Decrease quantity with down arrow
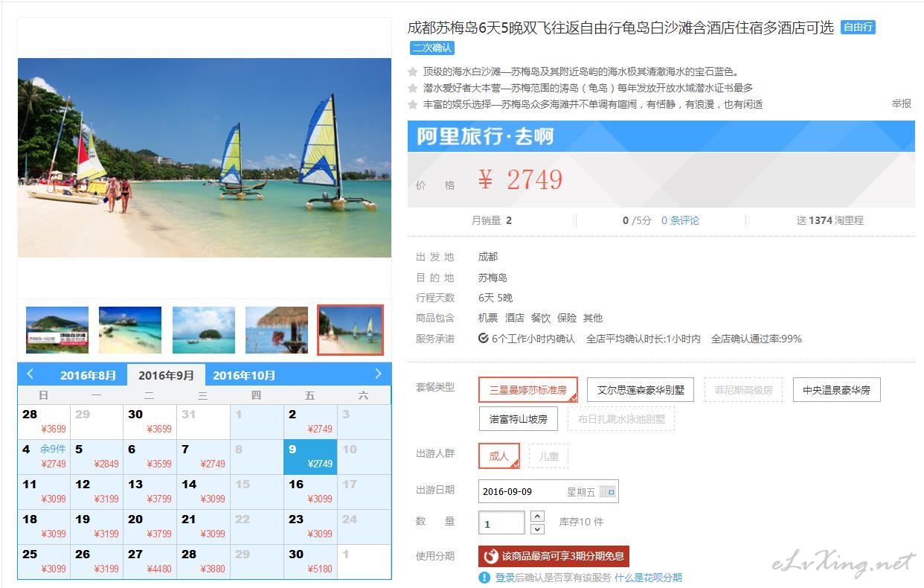This screenshot has width=924, height=588. (537, 529)
